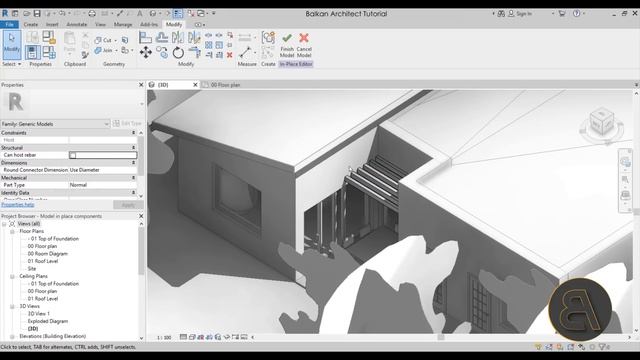Click the Text icon in quick access toolbar
The image size is (640, 360).
[x=140, y=14]
